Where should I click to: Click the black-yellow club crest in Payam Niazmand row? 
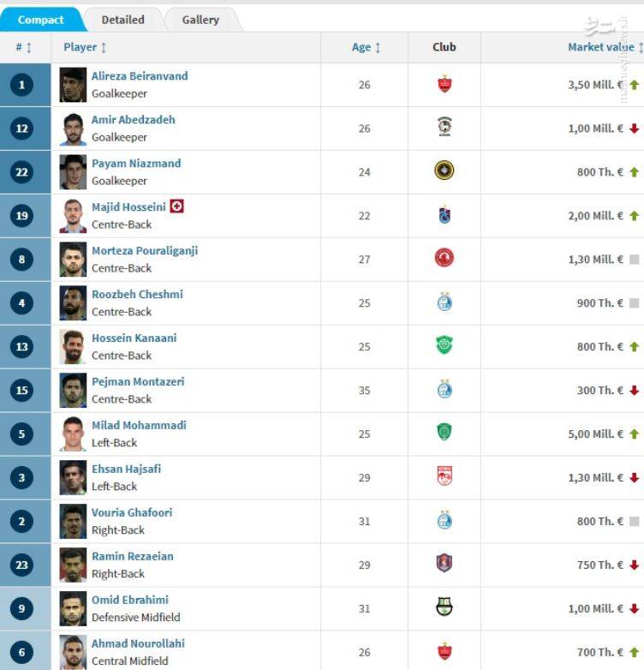(444, 170)
